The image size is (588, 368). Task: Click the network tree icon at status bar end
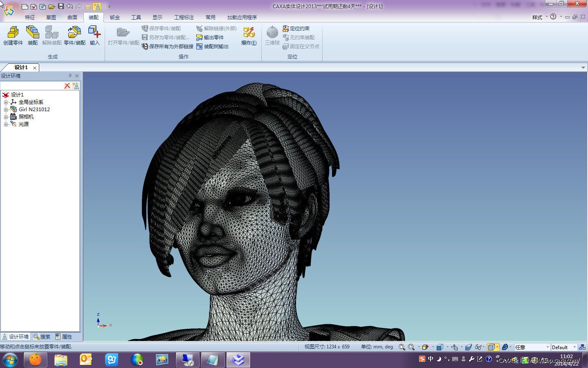point(582,347)
